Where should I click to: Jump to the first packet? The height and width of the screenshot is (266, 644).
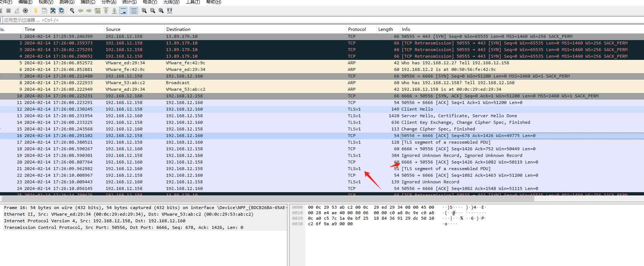[x=106, y=11]
